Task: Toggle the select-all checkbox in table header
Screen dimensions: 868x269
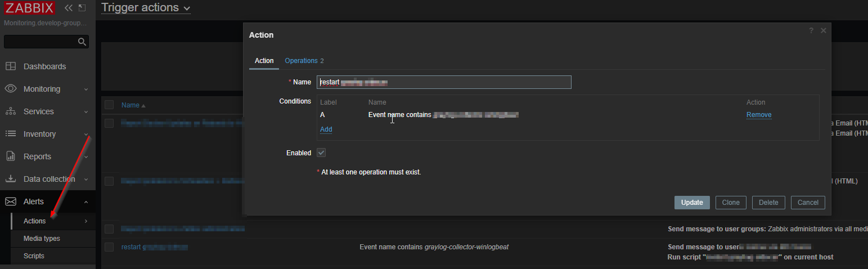Action: coord(109,105)
